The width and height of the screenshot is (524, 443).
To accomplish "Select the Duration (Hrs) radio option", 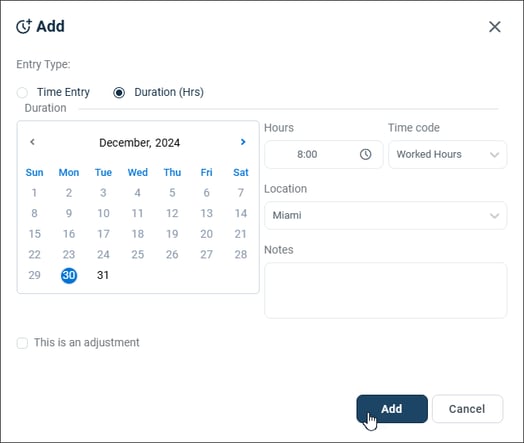I will (x=119, y=93).
